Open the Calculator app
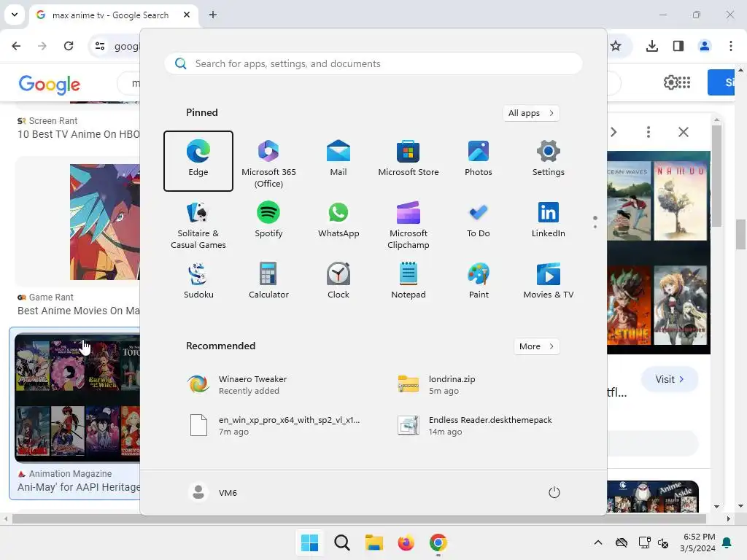 [268, 281]
